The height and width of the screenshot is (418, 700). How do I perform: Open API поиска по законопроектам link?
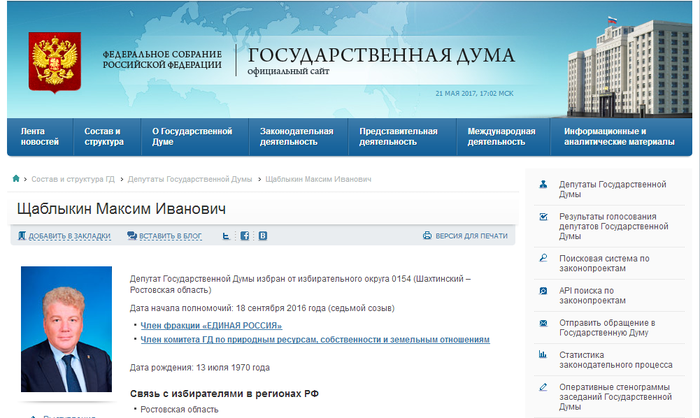[592, 296]
